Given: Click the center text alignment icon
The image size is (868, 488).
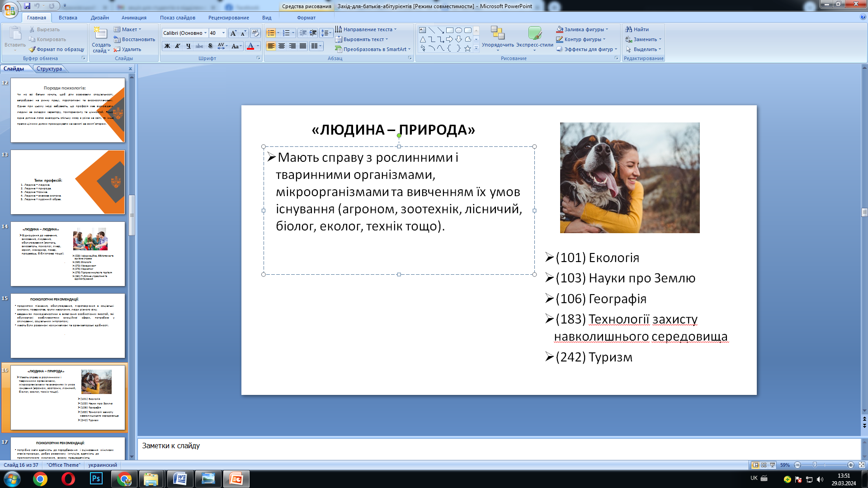Looking at the screenshot, I should (282, 46).
